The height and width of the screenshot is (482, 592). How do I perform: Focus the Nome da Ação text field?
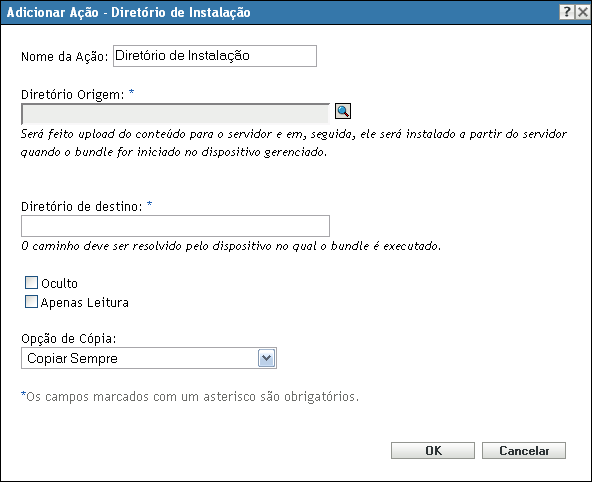215,56
